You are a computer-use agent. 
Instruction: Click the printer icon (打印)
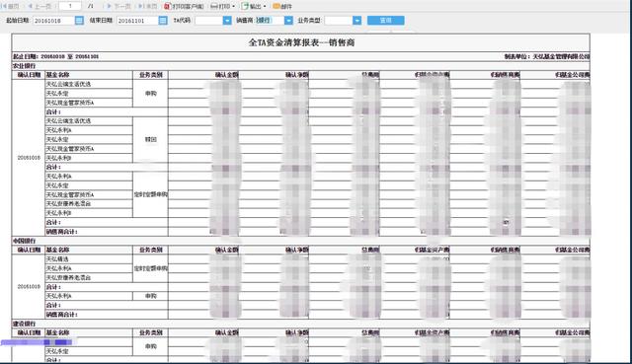pos(214,6)
